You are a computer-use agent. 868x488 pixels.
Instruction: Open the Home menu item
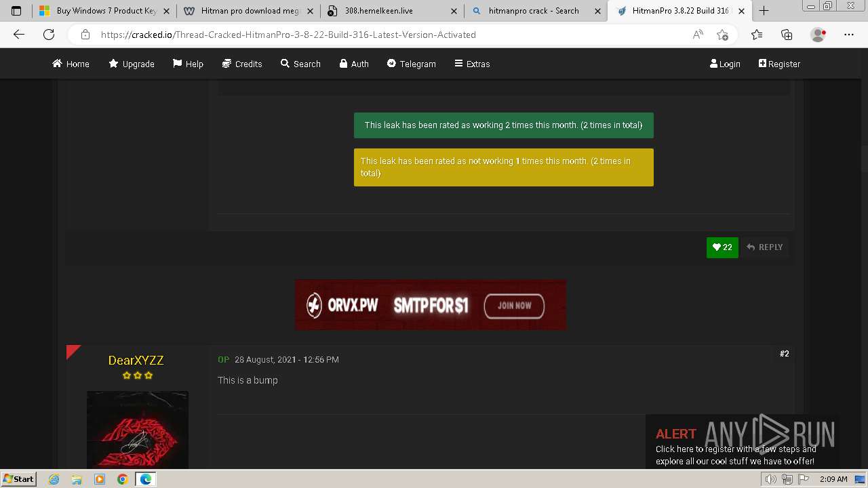(x=71, y=64)
